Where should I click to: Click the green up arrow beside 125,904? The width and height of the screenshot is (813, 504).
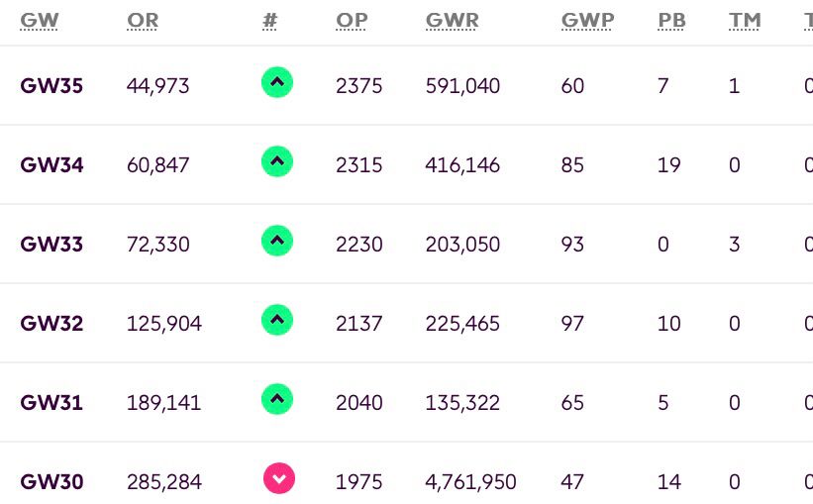[x=277, y=320]
